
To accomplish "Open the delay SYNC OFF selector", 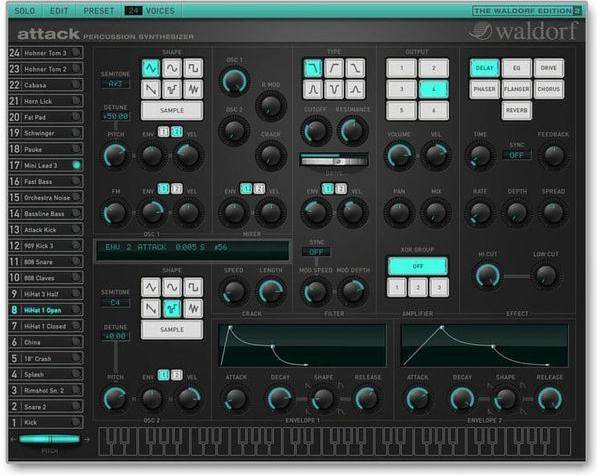I will click(516, 155).
